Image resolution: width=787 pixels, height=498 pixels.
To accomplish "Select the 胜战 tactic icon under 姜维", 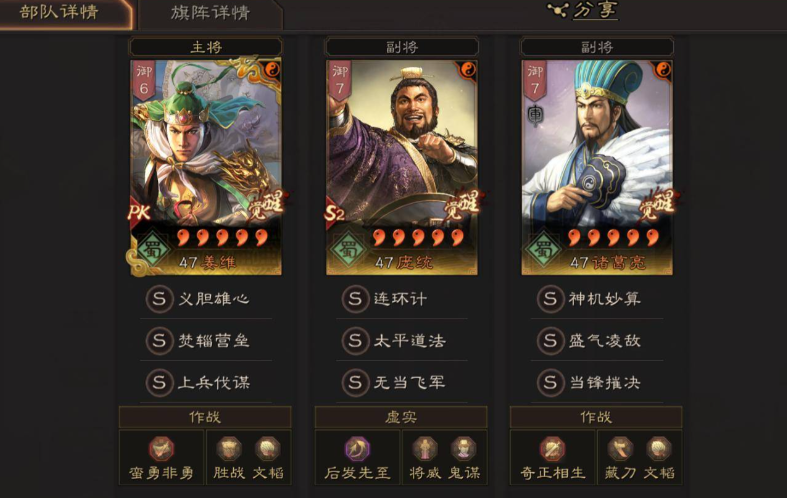I will [x=229, y=448].
